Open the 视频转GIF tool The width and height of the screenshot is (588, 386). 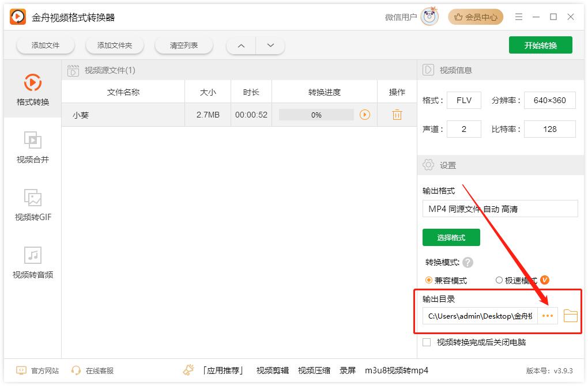click(x=33, y=205)
